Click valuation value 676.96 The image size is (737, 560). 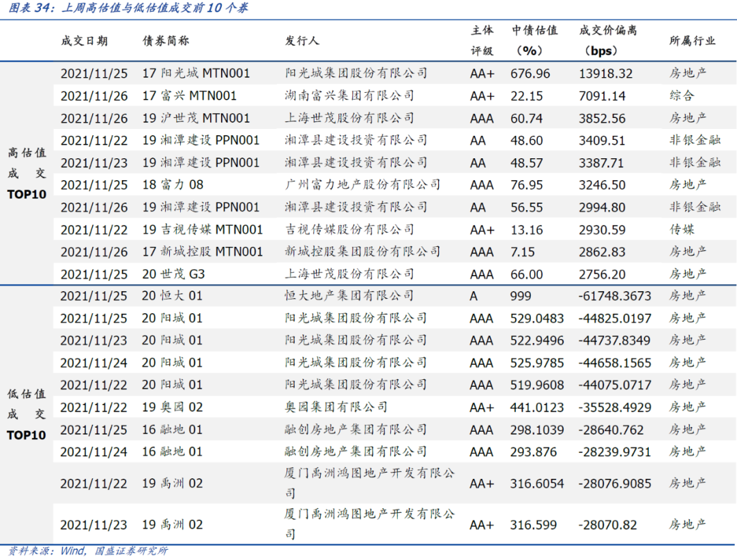tap(530, 74)
